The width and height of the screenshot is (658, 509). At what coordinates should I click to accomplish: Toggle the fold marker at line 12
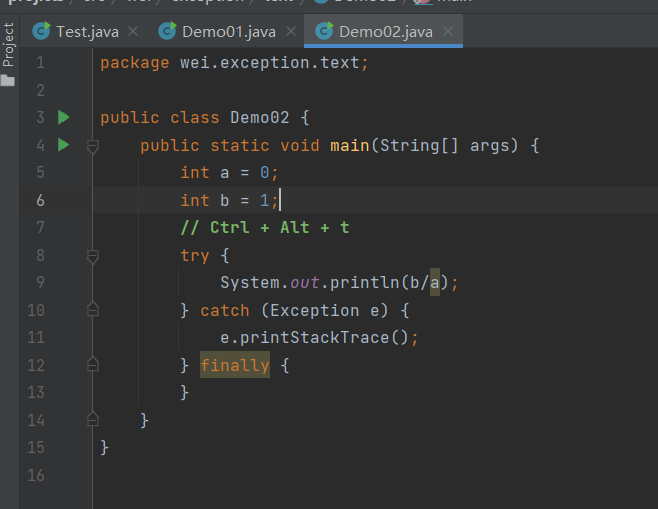[93, 364]
